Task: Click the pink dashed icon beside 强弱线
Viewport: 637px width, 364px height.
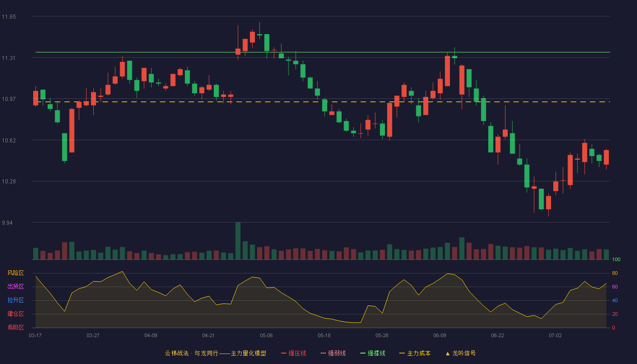Action: pos(323,354)
